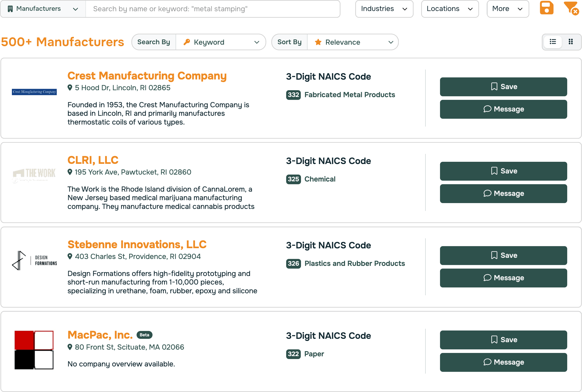The image size is (582, 392).
Task: Type in the name or keyword search field
Action: coord(212,9)
